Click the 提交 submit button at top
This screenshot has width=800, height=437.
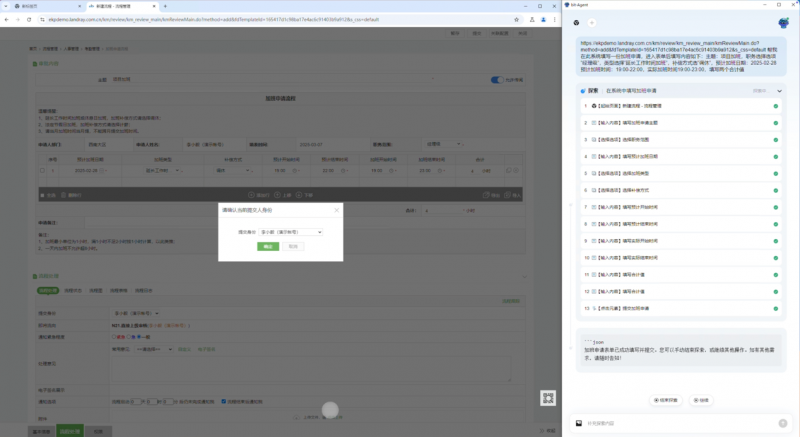[x=477, y=33]
